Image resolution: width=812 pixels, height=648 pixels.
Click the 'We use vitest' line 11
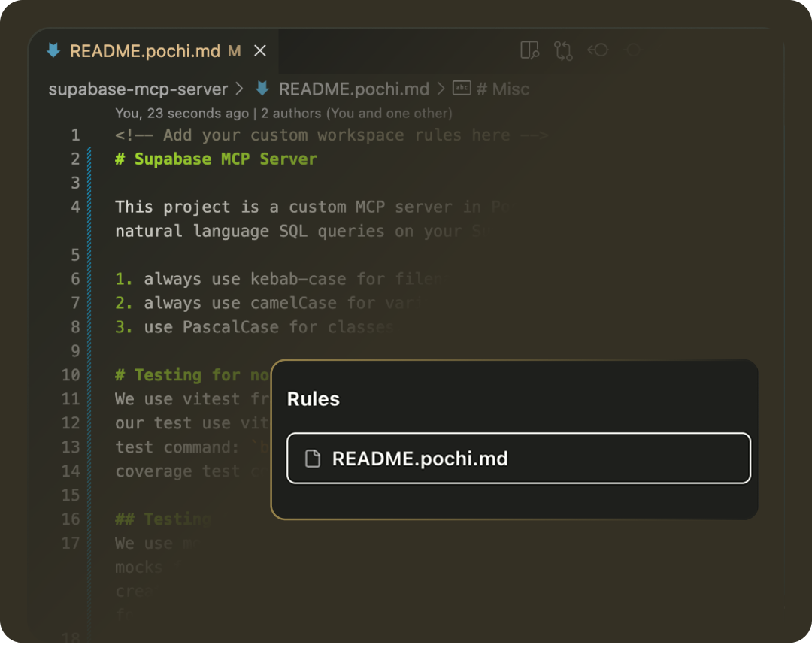click(192, 399)
